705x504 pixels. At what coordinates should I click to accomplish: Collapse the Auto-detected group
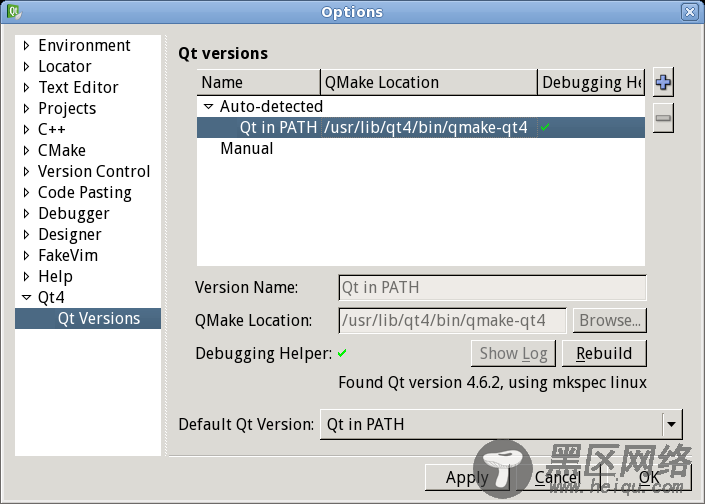click(x=208, y=107)
